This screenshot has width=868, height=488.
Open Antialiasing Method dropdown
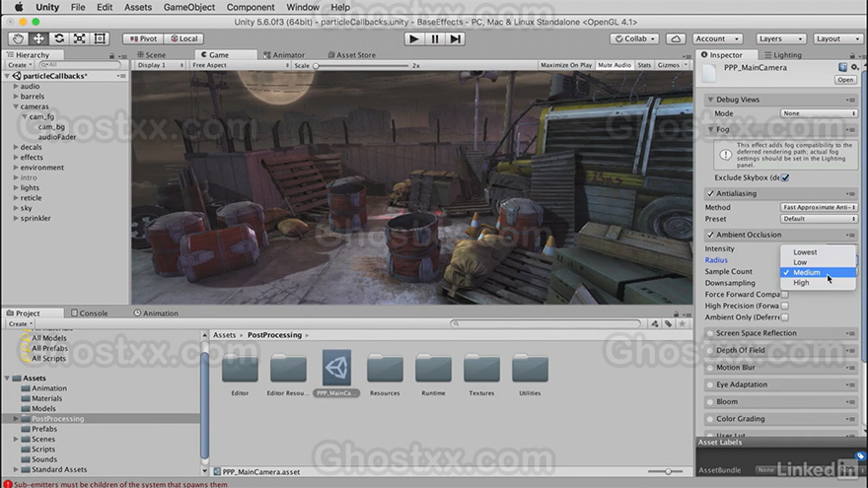point(819,207)
